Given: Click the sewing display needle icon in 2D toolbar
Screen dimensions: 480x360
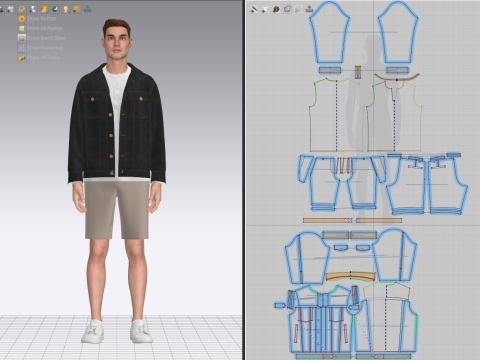Looking at the screenshot, I should [254, 9].
